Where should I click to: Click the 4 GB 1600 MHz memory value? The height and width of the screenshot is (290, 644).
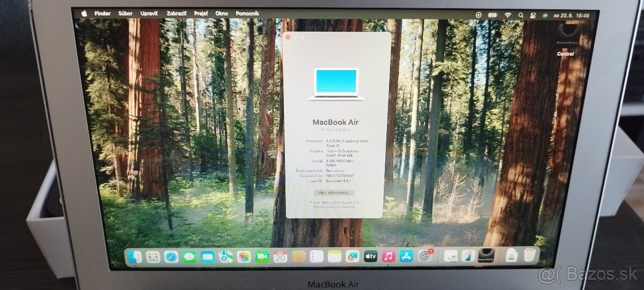[x=341, y=163]
